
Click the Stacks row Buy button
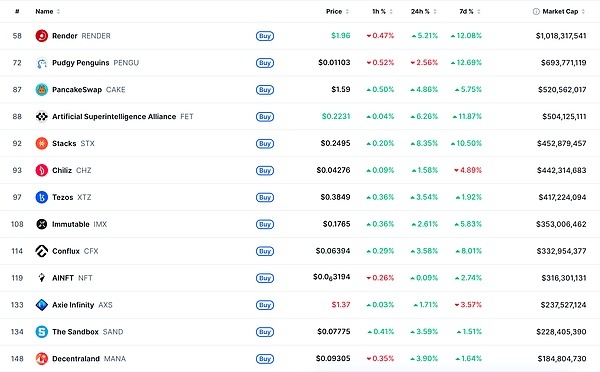coord(265,144)
